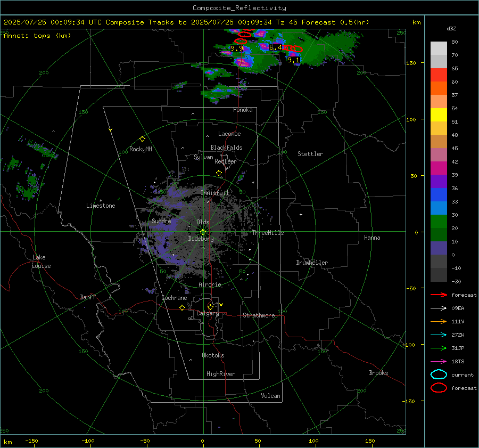
Task: Click the purple 36-39 dBZ color swatch
Action: point(439,182)
